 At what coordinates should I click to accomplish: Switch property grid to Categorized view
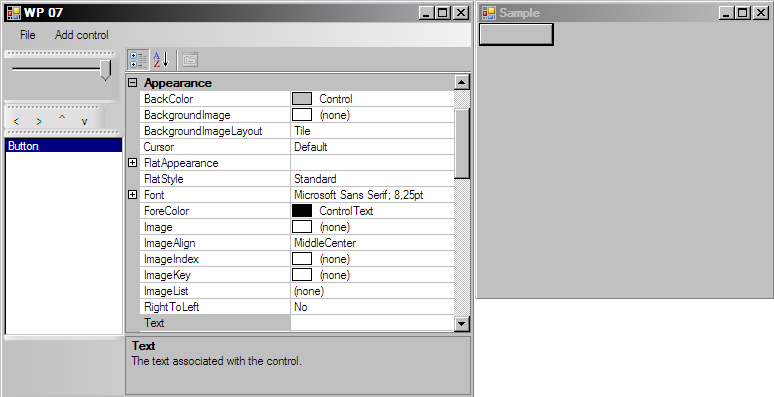pyautogui.click(x=138, y=60)
